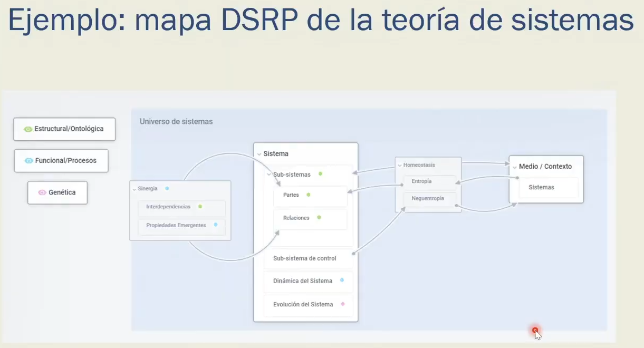Select the Sub-sistema de control node
This screenshot has height=348, width=644.
pos(308,258)
